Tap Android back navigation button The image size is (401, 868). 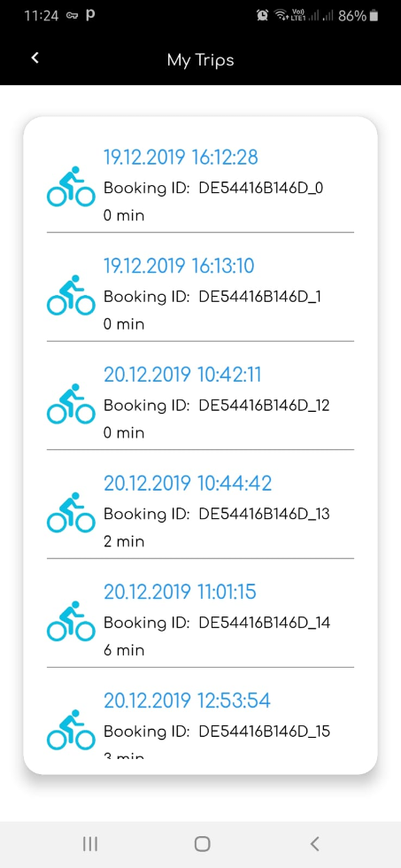(314, 843)
